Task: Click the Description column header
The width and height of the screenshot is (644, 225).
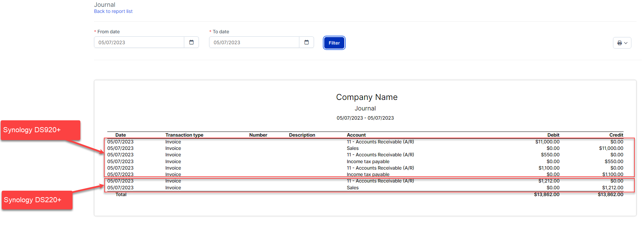Action: (302, 135)
